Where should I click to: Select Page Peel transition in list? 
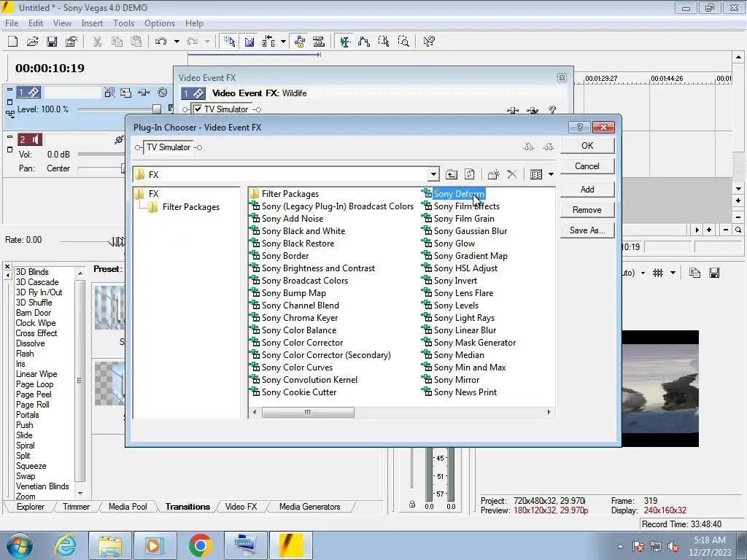pyautogui.click(x=34, y=394)
